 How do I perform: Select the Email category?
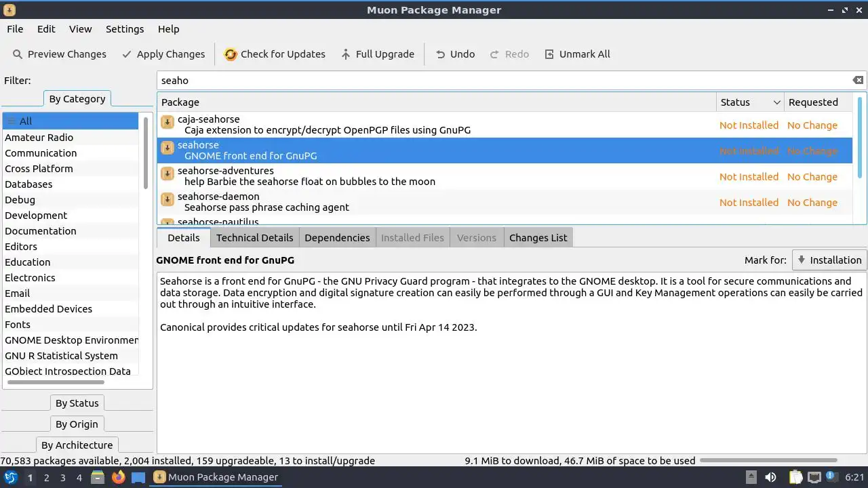click(71, 293)
